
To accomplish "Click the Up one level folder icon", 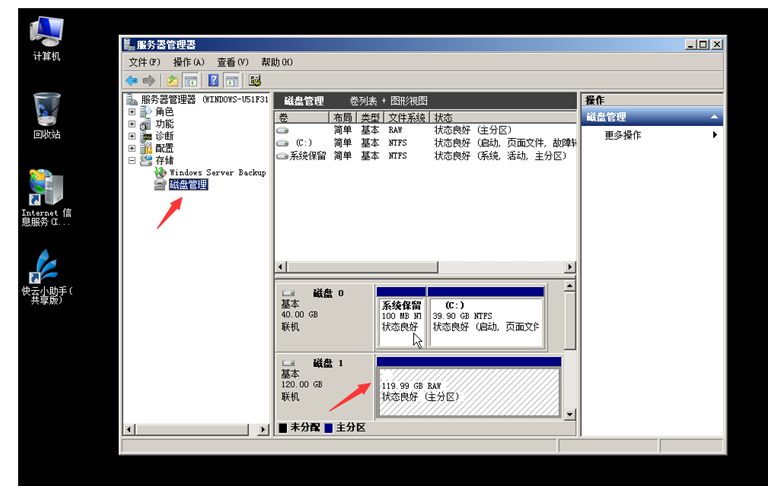I will (x=173, y=80).
